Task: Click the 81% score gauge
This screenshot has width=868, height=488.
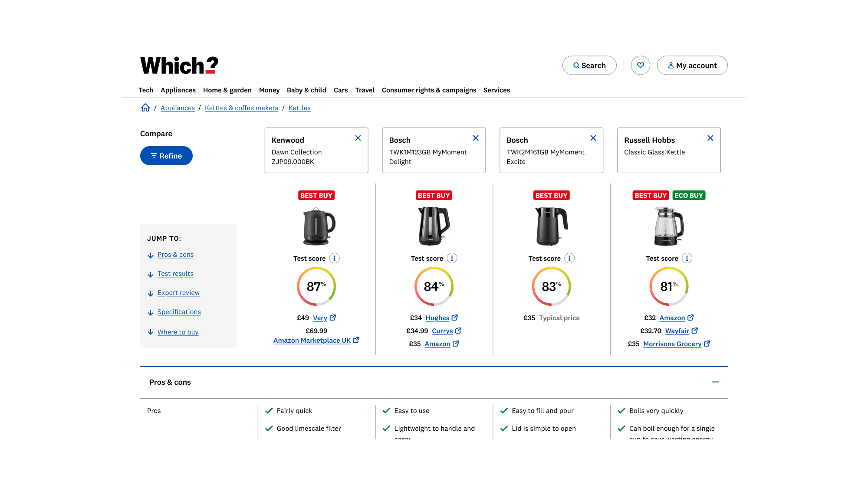Action: click(669, 286)
